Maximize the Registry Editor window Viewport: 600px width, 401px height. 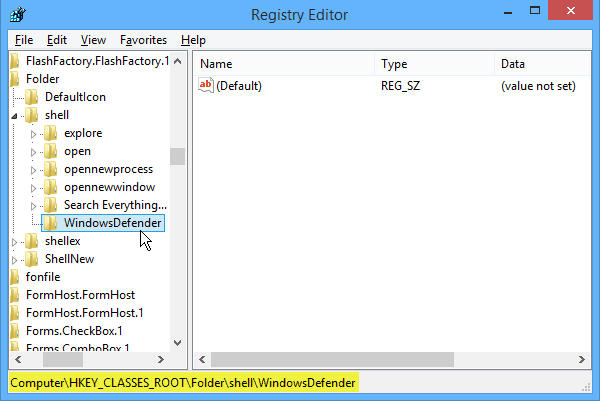535,11
